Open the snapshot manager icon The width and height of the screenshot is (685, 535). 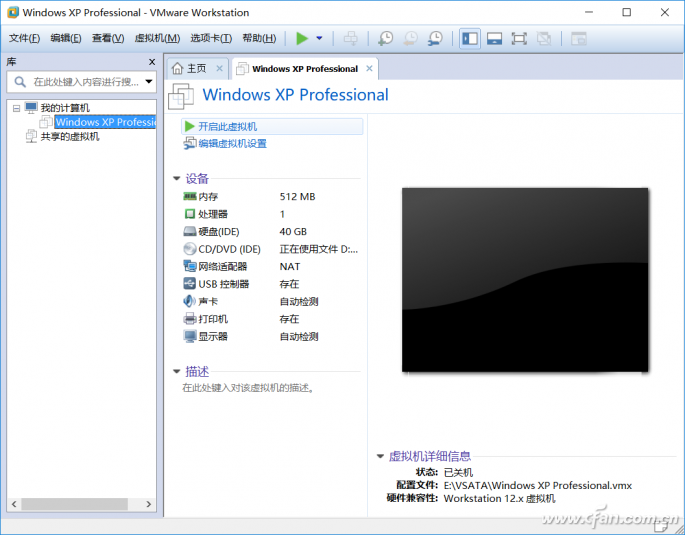[x=435, y=38]
